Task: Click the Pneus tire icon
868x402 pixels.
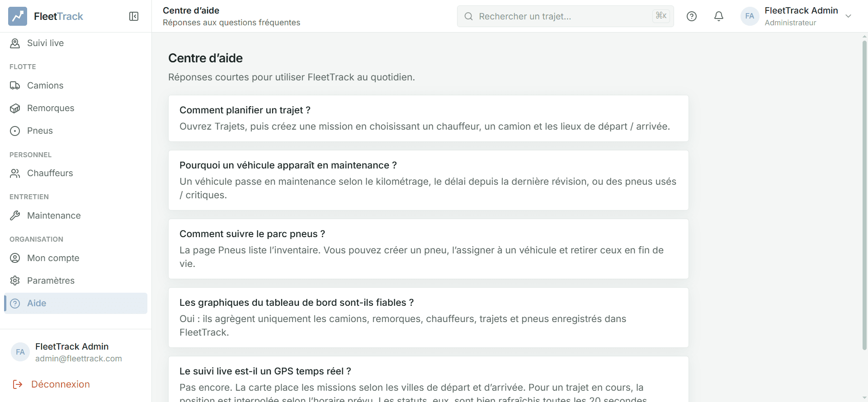Action: click(15, 131)
